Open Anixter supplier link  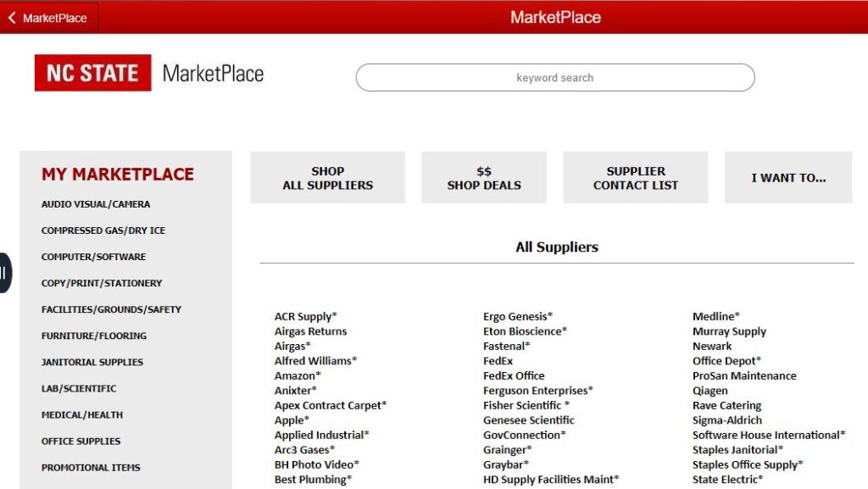(296, 391)
